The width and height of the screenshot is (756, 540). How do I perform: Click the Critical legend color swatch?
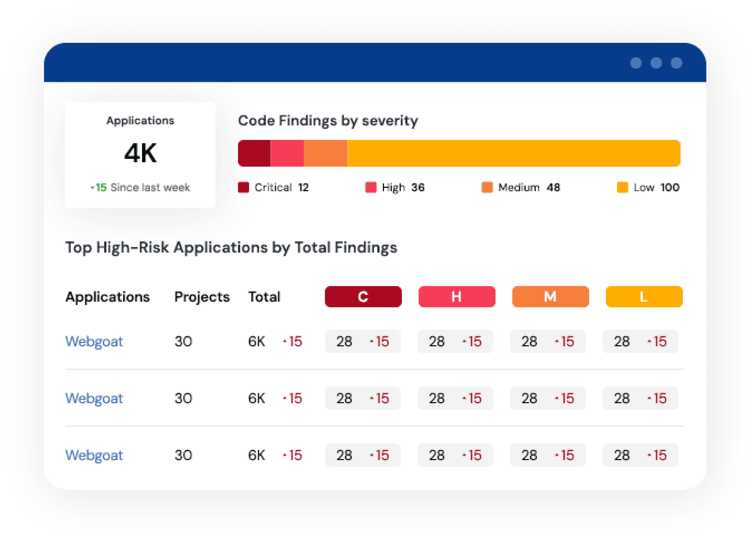pos(243,187)
